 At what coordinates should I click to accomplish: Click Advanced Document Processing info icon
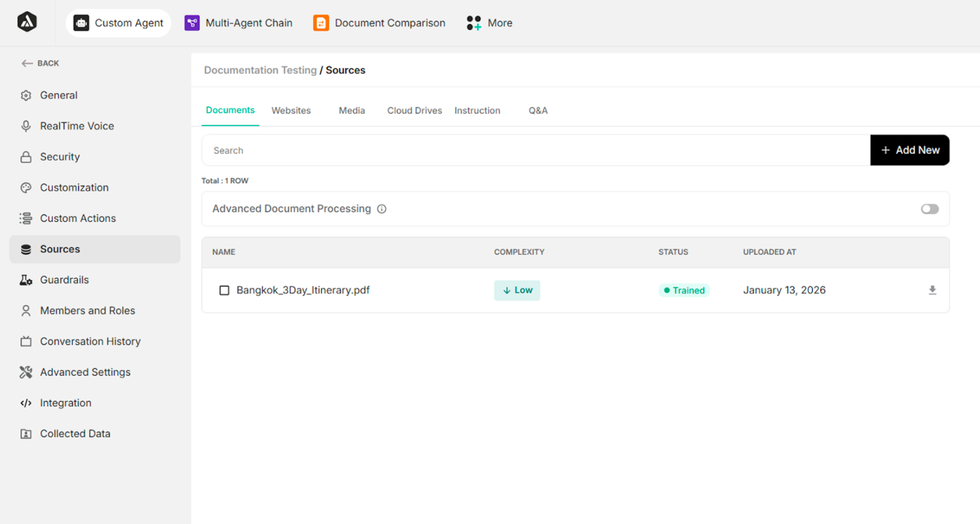pos(382,209)
